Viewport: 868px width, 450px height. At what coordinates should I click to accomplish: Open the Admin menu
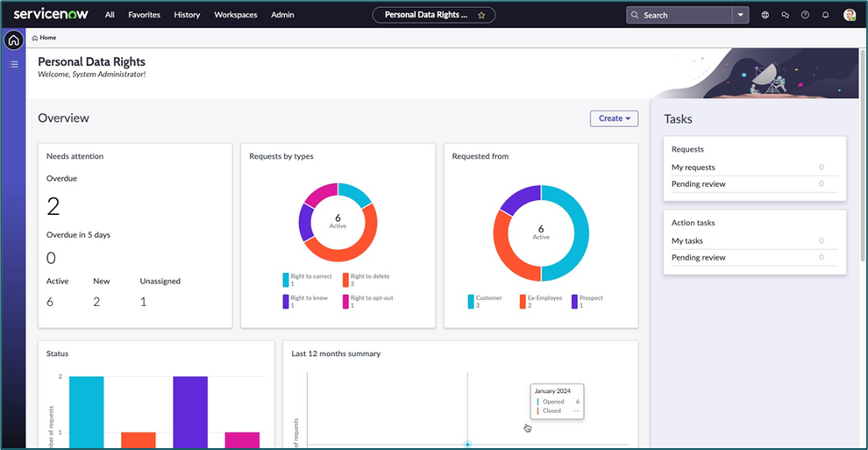282,15
